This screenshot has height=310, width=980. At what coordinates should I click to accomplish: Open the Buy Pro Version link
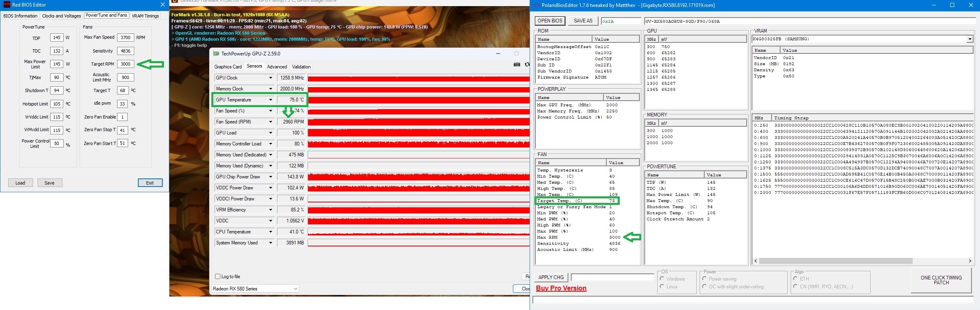tap(561, 288)
